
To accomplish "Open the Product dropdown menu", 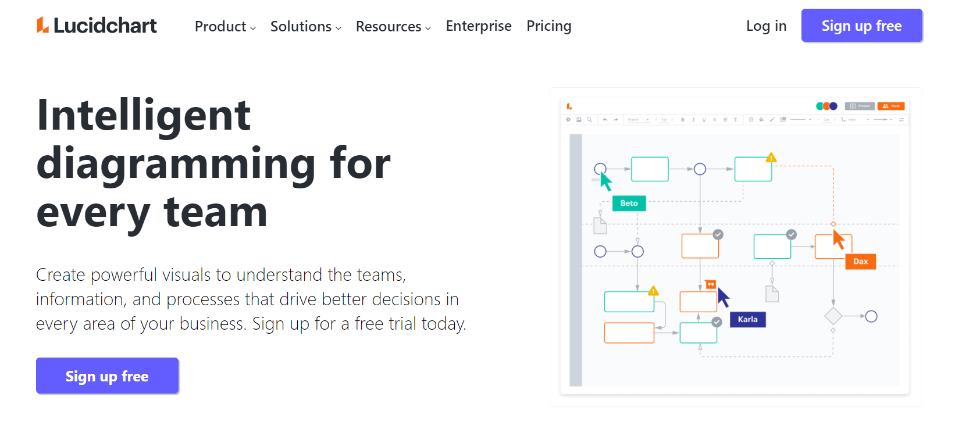I will coord(225,26).
